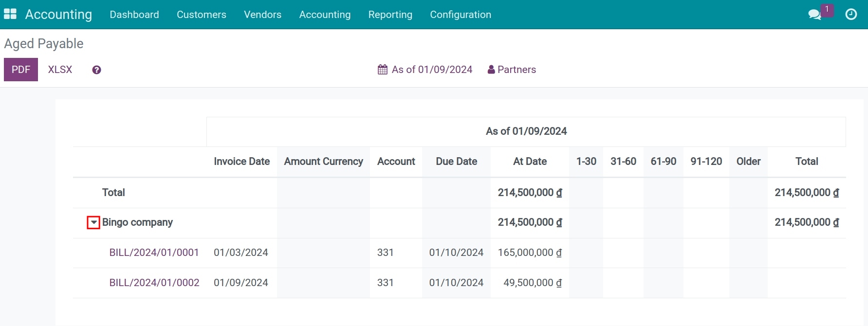The image size is (868, 326).
Task: Click the calendar icon beside the date filter
Action: (x=383, y=70)
